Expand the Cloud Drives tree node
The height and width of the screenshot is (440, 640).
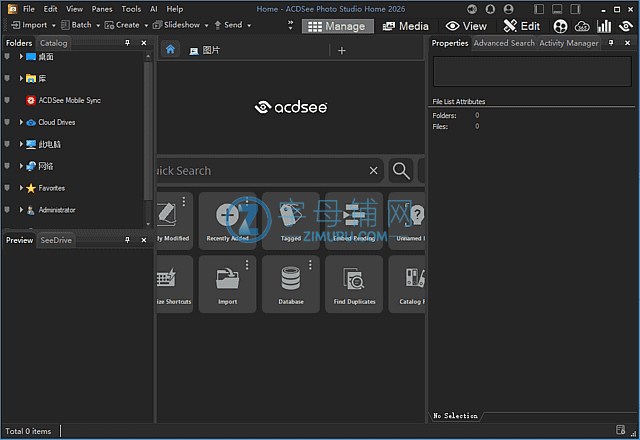coord(21,122)
